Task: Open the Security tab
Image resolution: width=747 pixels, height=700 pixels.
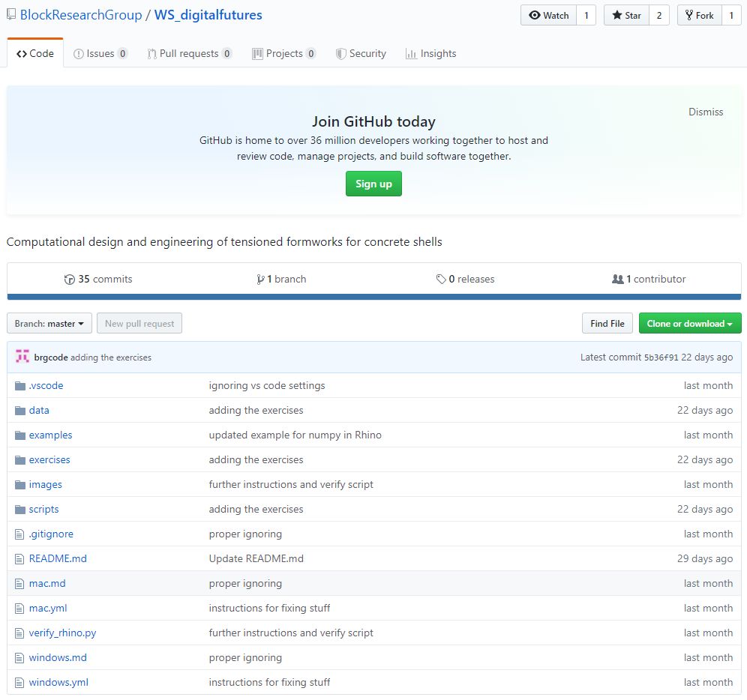Action: 361,53
